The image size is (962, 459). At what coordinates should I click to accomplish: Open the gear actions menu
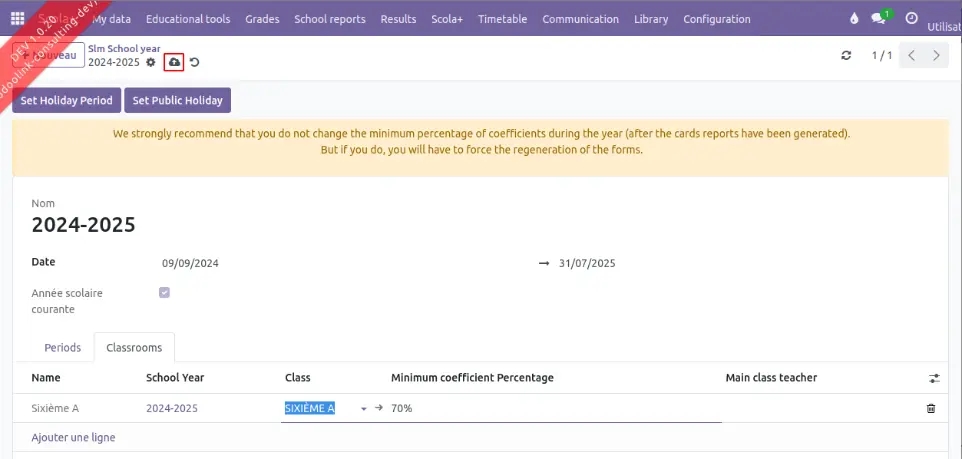tap(151, 62)
